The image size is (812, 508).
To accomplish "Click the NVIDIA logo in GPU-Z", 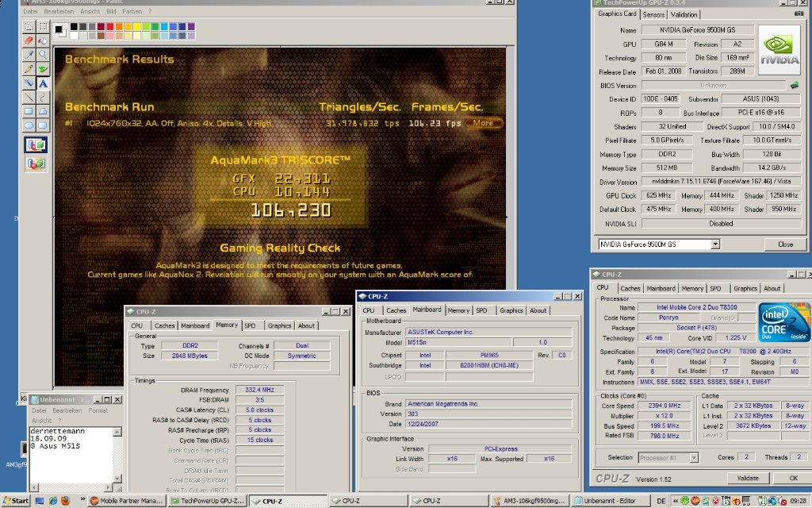I will coord(779,50).
